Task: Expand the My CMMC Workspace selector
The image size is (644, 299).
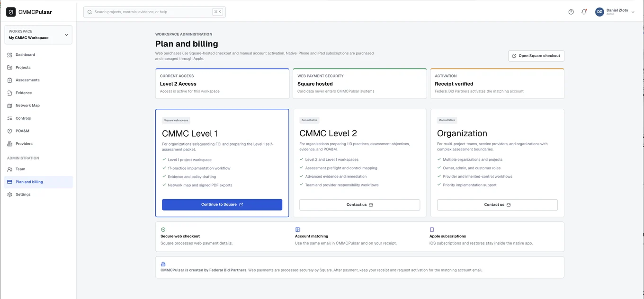Action: coord(38,35)
